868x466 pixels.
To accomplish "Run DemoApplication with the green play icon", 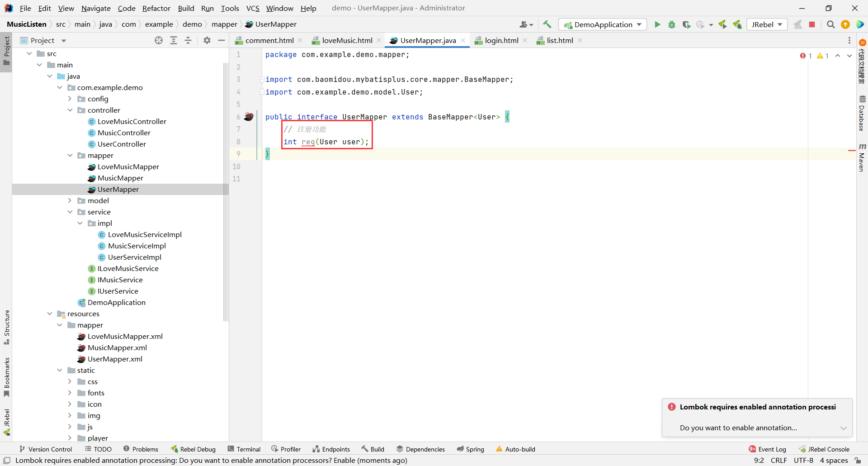I will click(x=657, y=24).
